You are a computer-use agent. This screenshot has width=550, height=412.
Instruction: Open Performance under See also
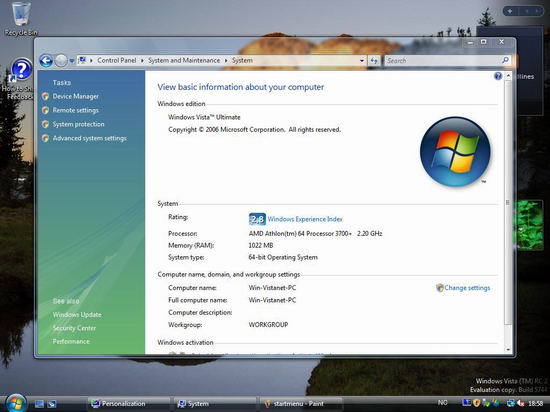(x=71, y=341)
